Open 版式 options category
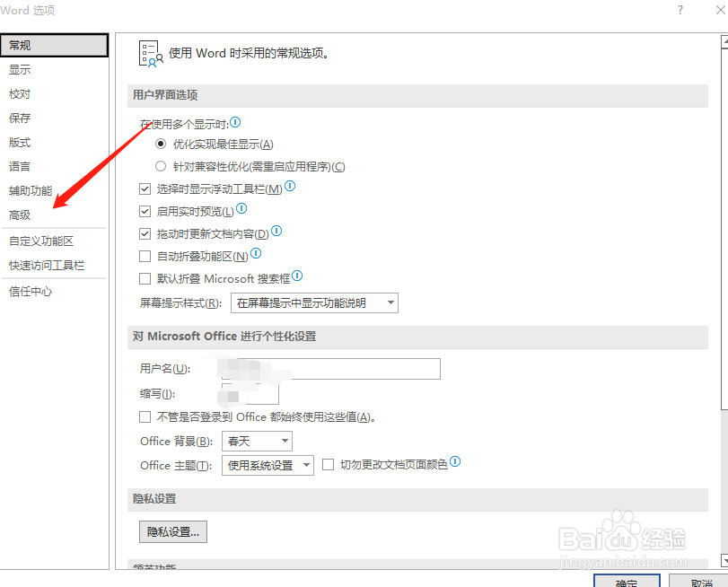Viewport: 728px width, 587px height. (55, 142)
